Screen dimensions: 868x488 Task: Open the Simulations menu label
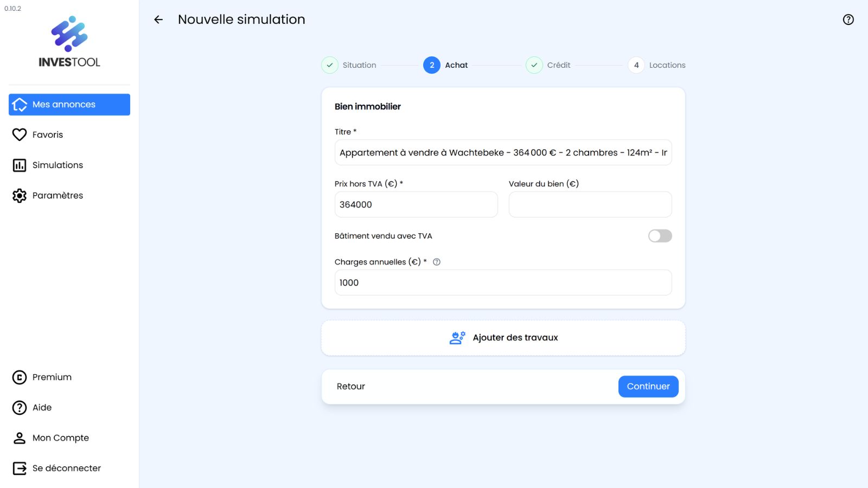(58, 165)
